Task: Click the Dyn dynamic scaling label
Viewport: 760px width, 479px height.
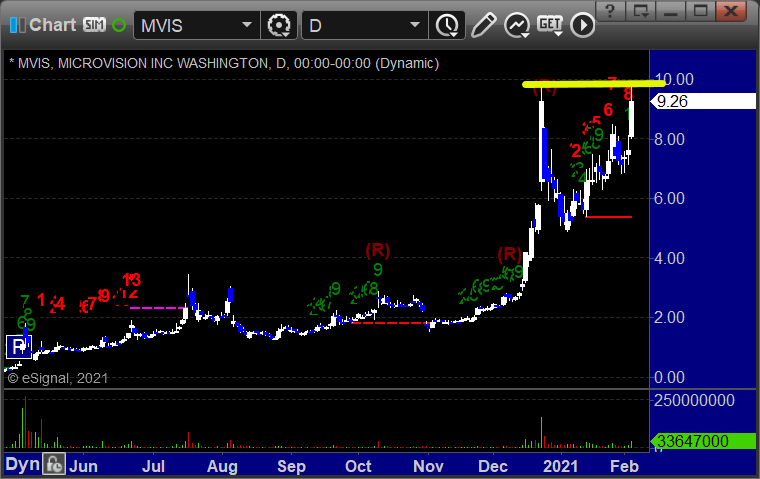Action: [22, 464]
